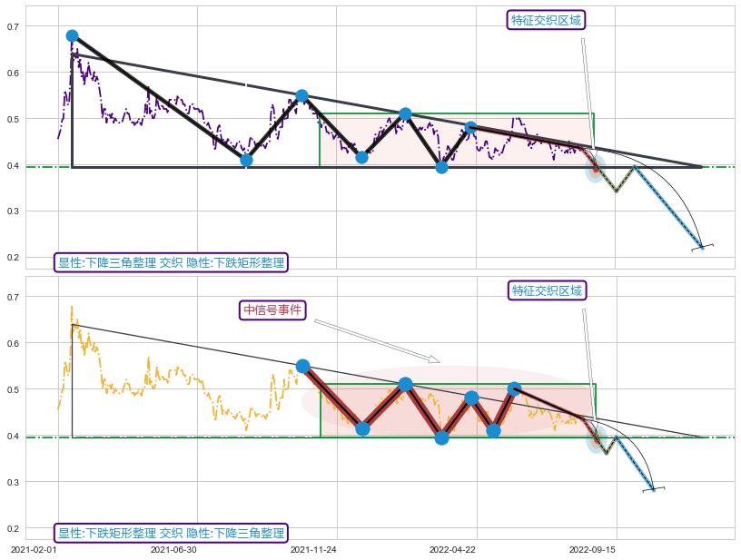The height and width of the screenshot is (560, 741).
Task: Click the 2021-06-30 x-axis date label
Action: pos(173,549)
